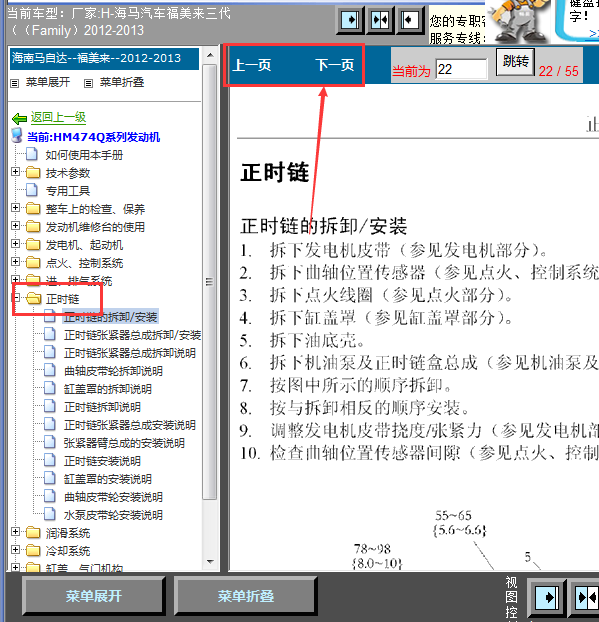
Task: Click the mechanic cartoon service image
Action: point(518,21)
